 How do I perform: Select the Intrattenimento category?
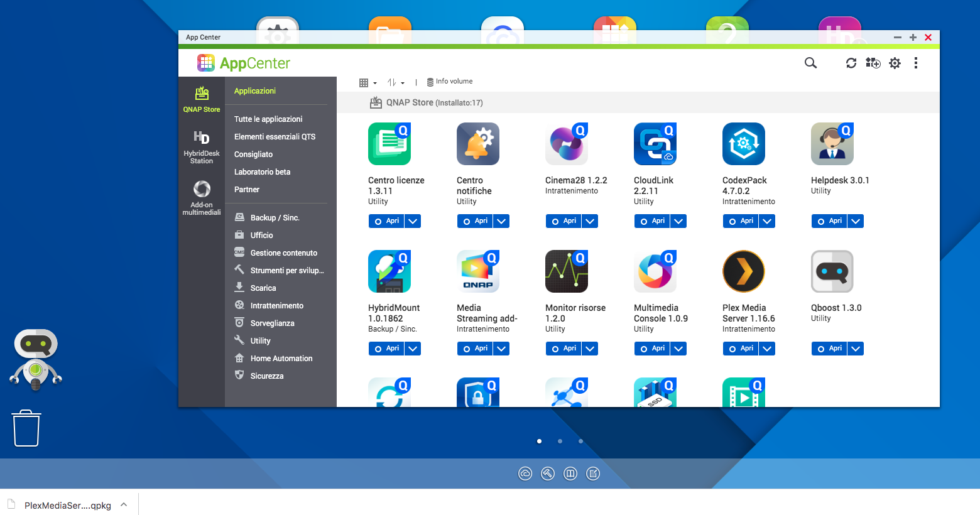pyautogui.click(x=276, y=306)
